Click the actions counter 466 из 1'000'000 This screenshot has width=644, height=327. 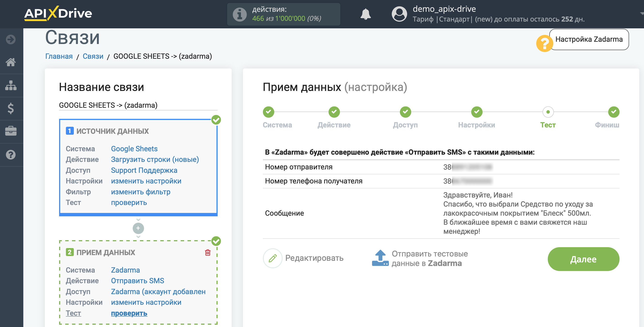pos(286,19)
